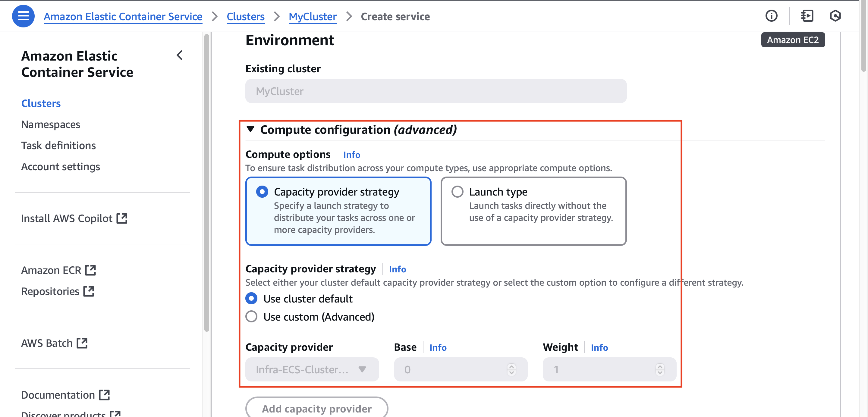Click Amazon Elastic Container Service breadcrumb
The height and width of the screenshot is (417, 868).
[x=123, y=16]
